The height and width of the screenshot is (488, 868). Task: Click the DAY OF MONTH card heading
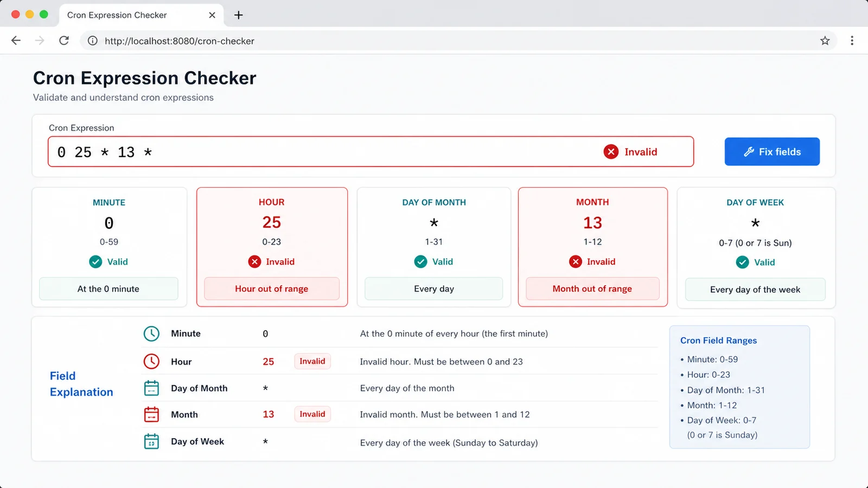pyautogui.click(x=434, y=202)
